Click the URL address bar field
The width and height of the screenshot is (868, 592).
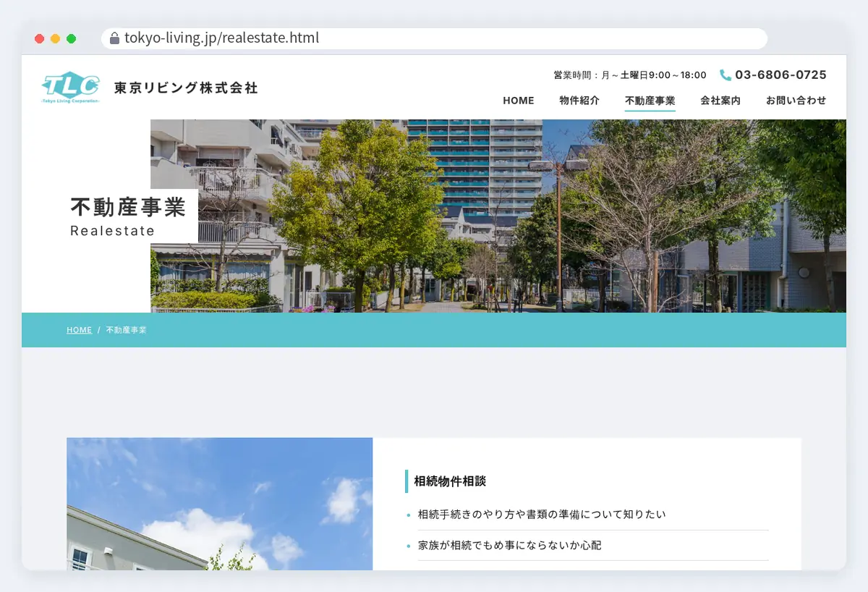coord(434,38)
